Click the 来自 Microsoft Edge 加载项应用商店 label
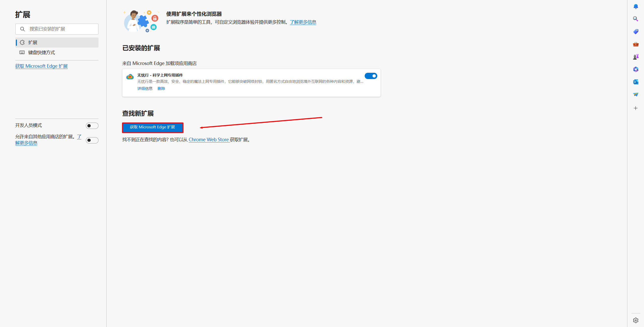644x327 pixels. click(x=159, y=63)
